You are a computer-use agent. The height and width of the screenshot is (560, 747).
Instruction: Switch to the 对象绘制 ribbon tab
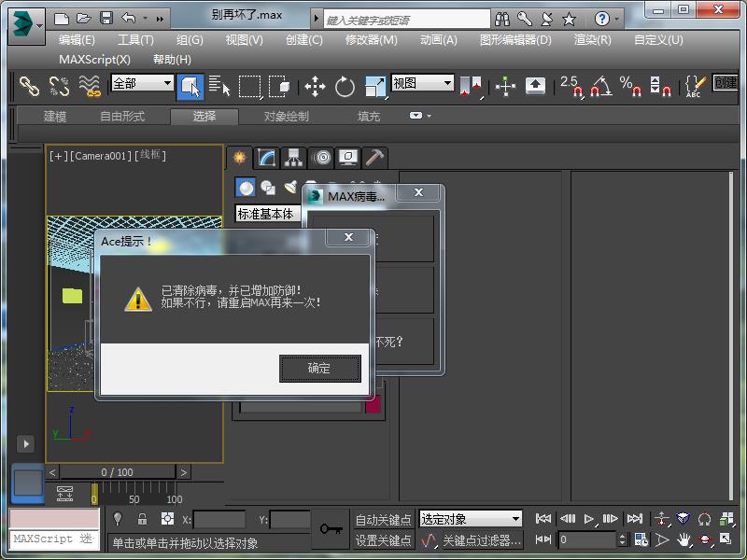(x=287, y=116)
